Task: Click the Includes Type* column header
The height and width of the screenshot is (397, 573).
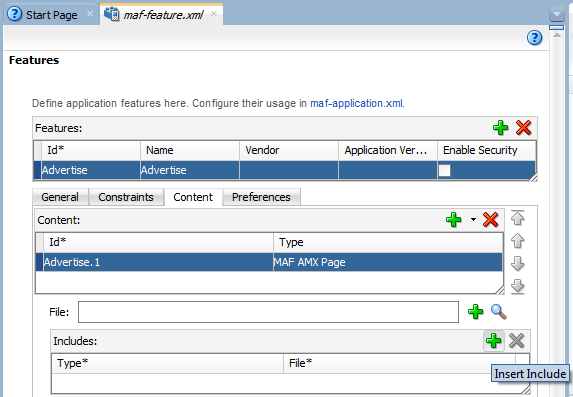Action: click(x=167, y=363)
